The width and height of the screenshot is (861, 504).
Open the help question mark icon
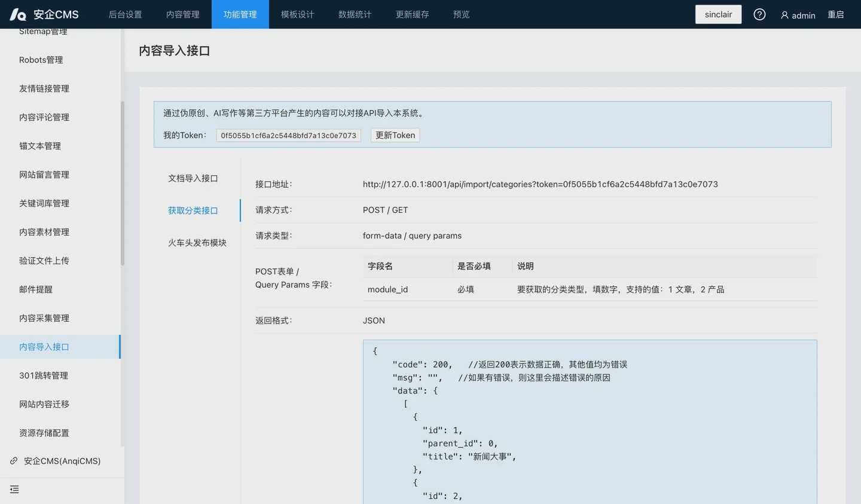point(759,14)
